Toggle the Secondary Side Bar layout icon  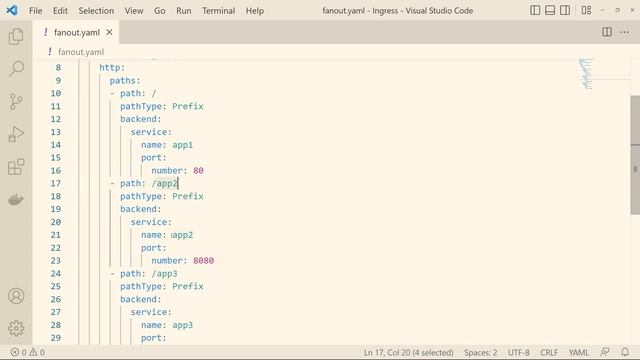point(565,10)
